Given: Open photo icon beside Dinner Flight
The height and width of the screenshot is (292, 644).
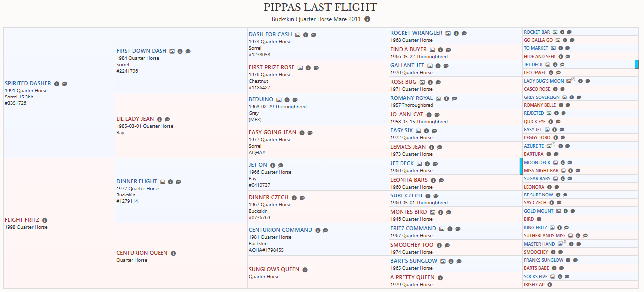Looking at the screenshot, I should click(x=162, y=182).
